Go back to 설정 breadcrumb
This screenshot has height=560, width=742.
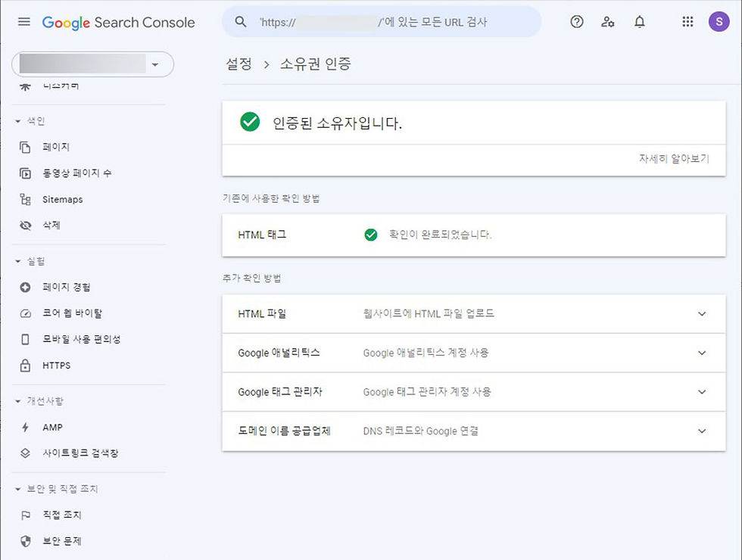[239, 64]
